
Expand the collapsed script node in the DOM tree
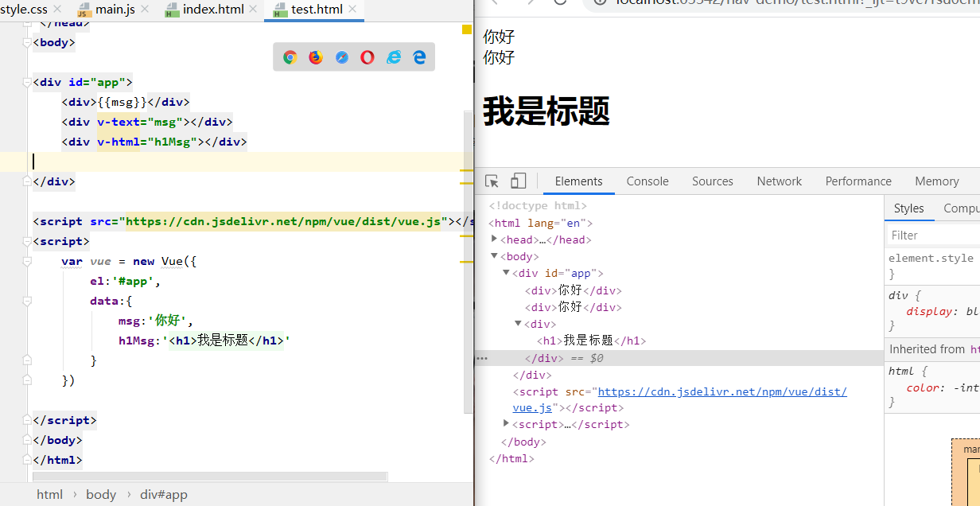coord(507,423)
